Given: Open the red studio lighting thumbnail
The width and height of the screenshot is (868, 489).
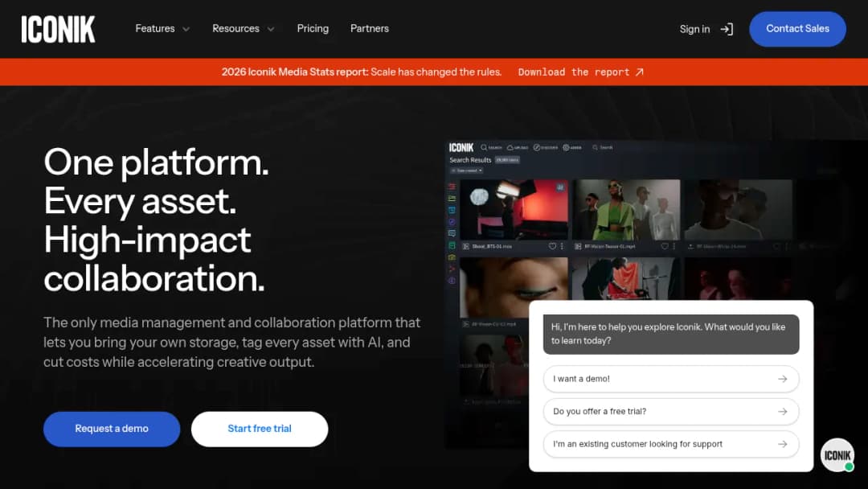Looking at the screenshot, I should click(514, 209).
